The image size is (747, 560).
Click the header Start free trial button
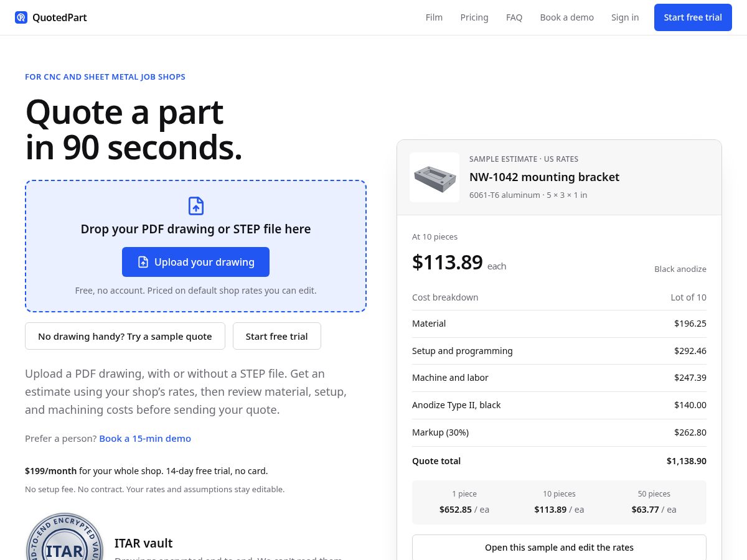pyautogui.click(x=693, y=17)
